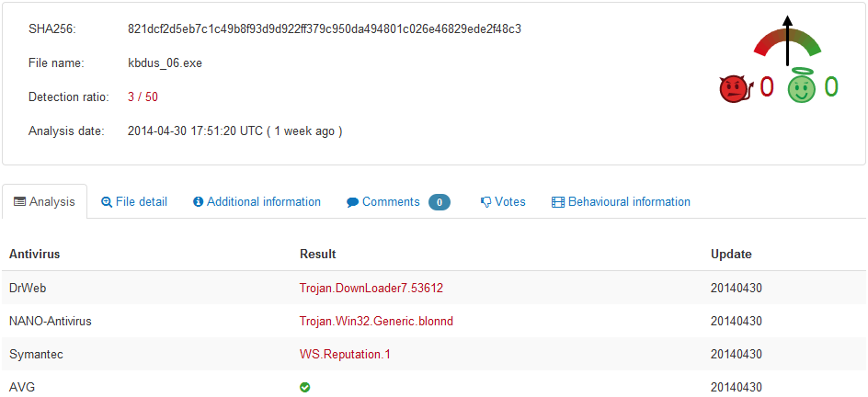Viewport: 868px width, 397px height.
Task: Click the File name: label
Action: tap(56, 63)
